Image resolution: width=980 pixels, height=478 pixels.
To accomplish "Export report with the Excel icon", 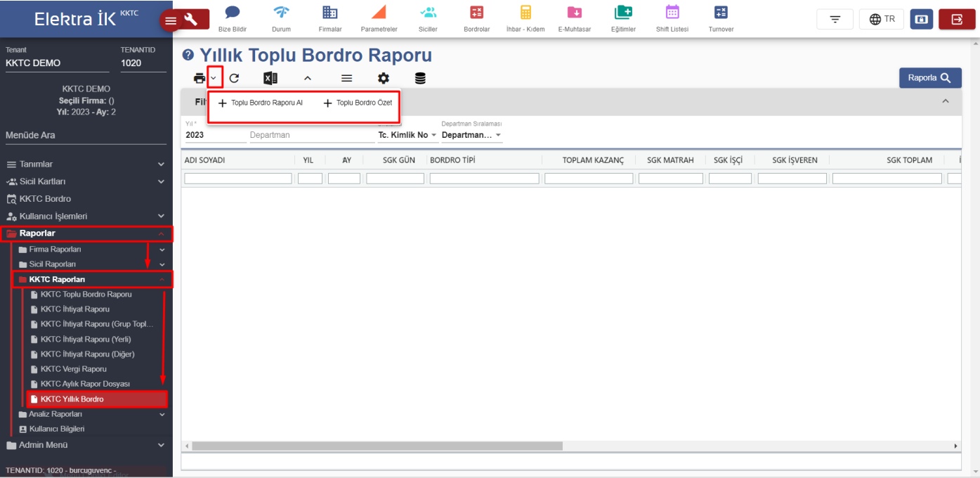I will (x=270, y=79).
